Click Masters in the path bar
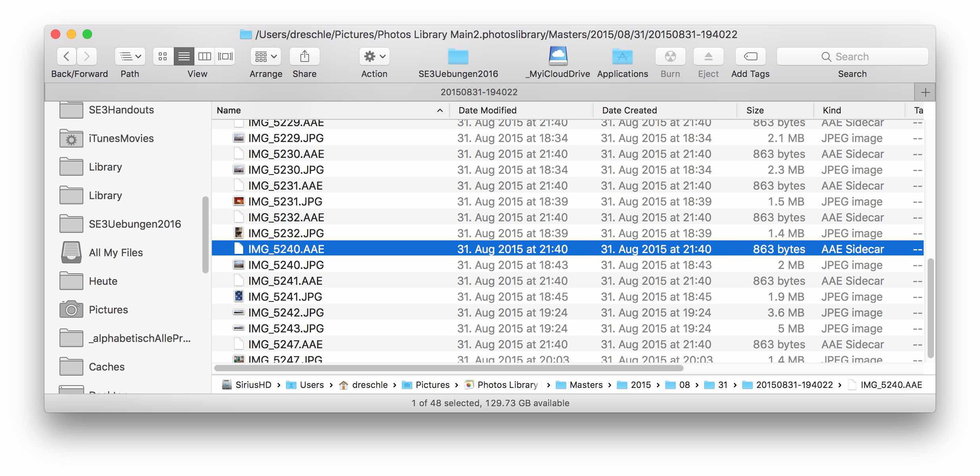 pyautogui.click(x=586, y=385)
